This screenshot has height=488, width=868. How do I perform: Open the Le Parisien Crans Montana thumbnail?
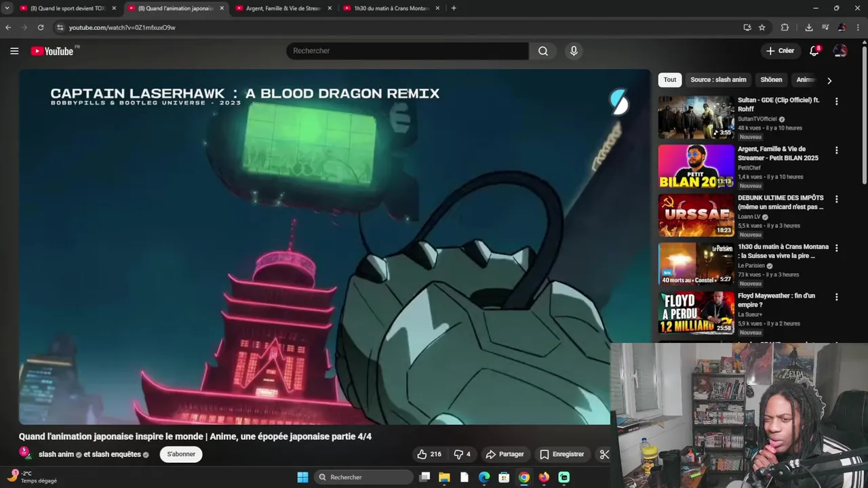pos(696,264)
